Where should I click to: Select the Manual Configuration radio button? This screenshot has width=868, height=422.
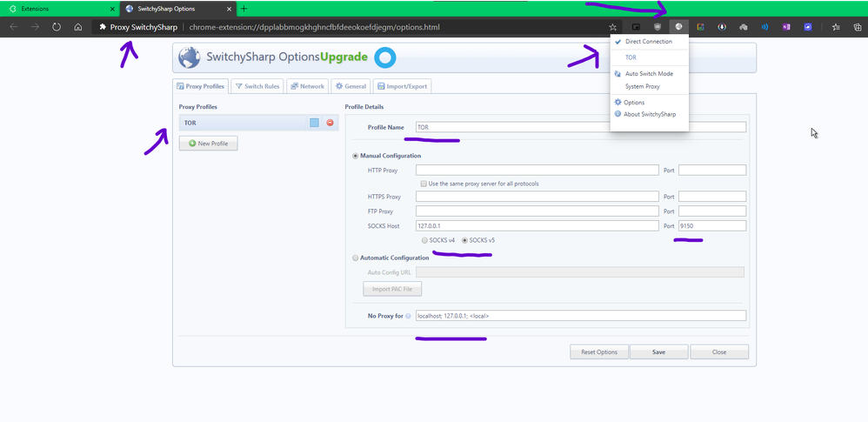(356, 156)
